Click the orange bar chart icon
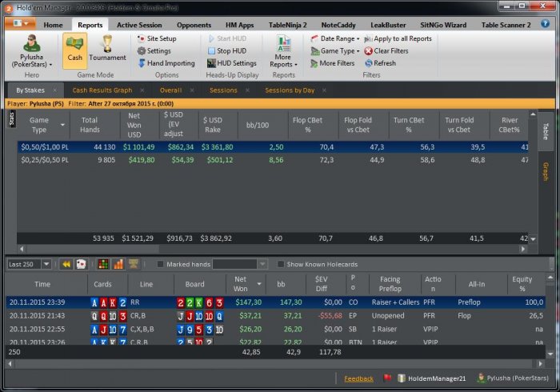 (118, 264)
